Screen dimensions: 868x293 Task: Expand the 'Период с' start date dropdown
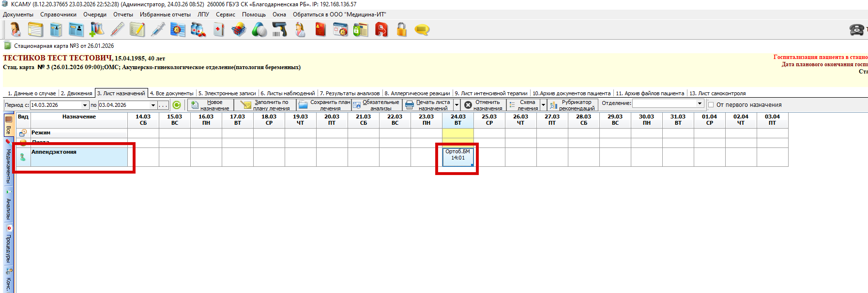85,105
